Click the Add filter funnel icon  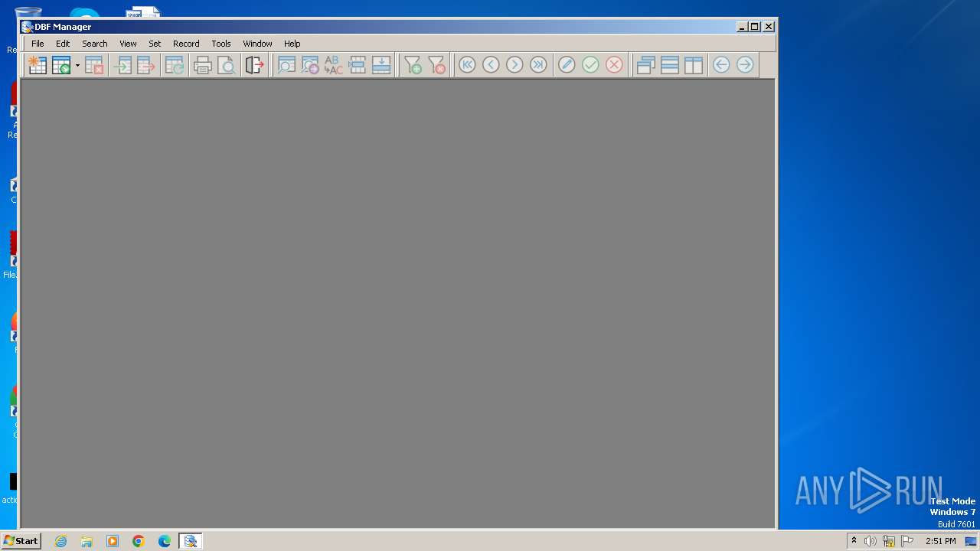pyautogui.click(x=413, y=65)
